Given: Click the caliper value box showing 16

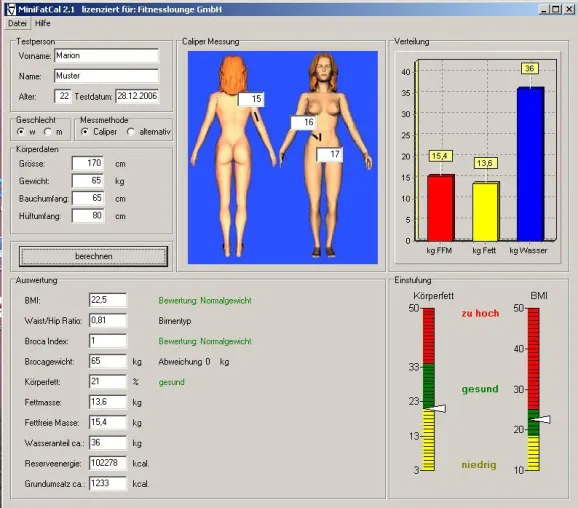Looking at the screenshot, I should point(304,123).
